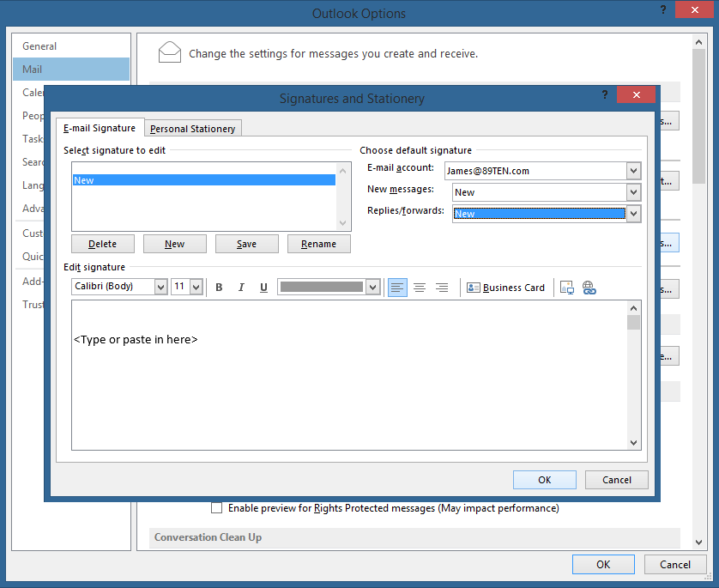The width and height of the screenshot is (719, 588).
Task: Click the signature editor scrollbar down arrow
Action: [x=633, y=443]
